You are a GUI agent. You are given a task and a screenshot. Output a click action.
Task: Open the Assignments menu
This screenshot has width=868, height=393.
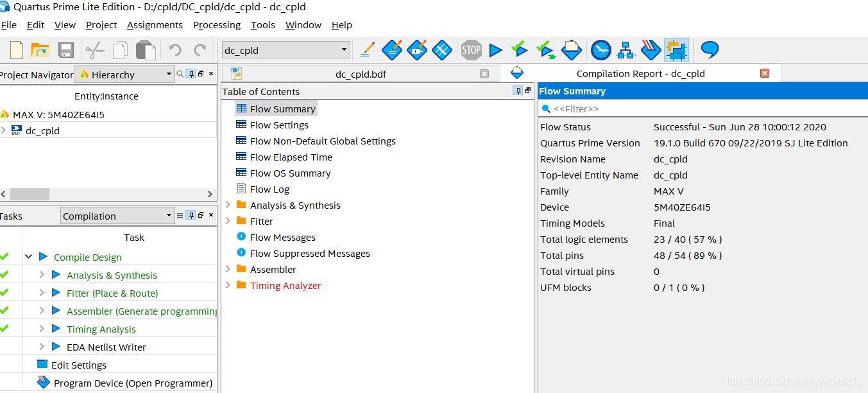[155, 24]
